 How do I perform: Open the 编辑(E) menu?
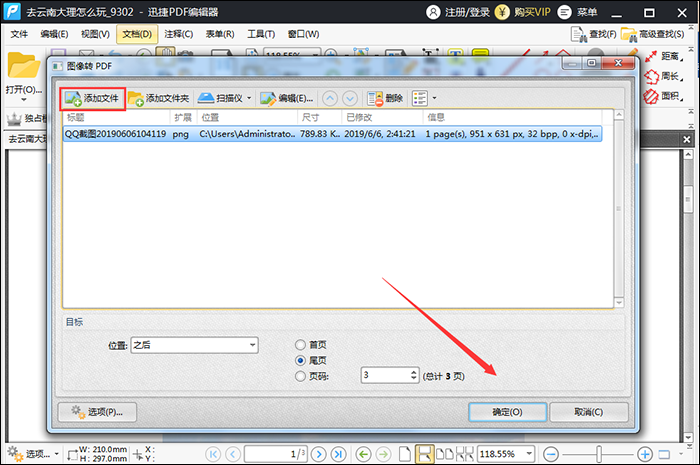coord(54,34)
